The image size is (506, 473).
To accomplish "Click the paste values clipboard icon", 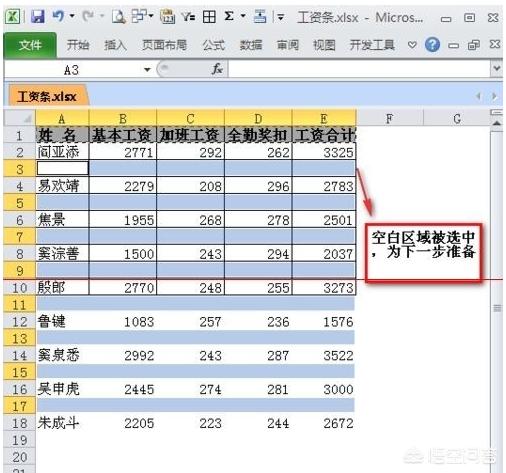I will pyautogui.click(x=168, y=16).
